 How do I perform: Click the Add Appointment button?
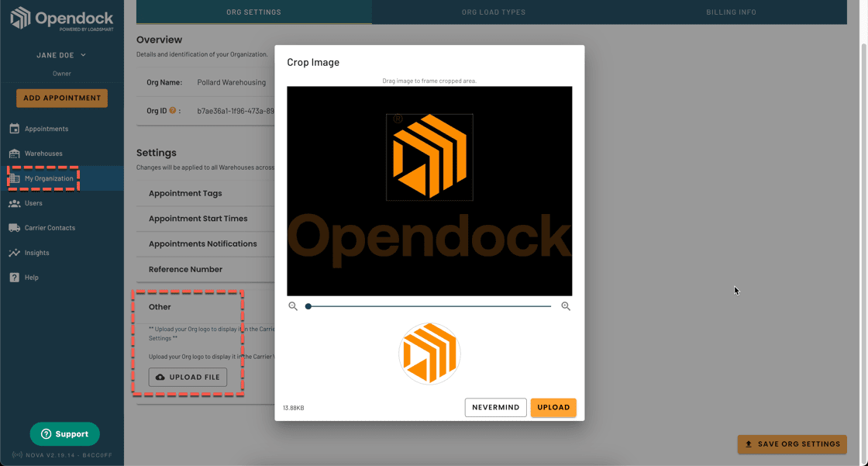62,98
